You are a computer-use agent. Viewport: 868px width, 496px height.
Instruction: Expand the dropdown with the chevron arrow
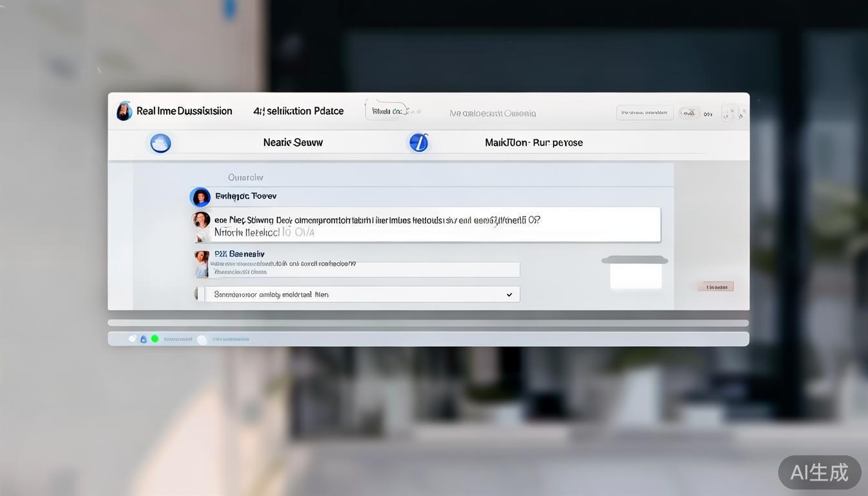coord(509,294)
